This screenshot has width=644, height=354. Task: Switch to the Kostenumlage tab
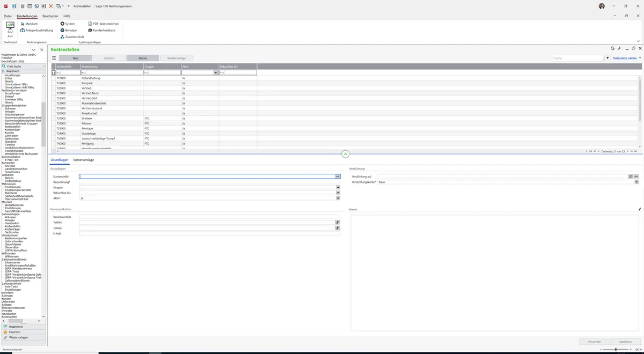point(84,160)
